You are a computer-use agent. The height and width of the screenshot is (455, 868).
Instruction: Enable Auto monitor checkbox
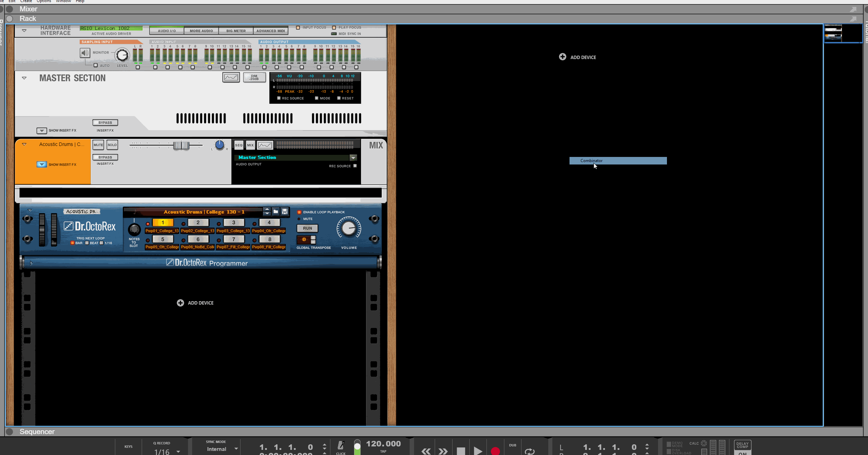(x=96, y=65)
